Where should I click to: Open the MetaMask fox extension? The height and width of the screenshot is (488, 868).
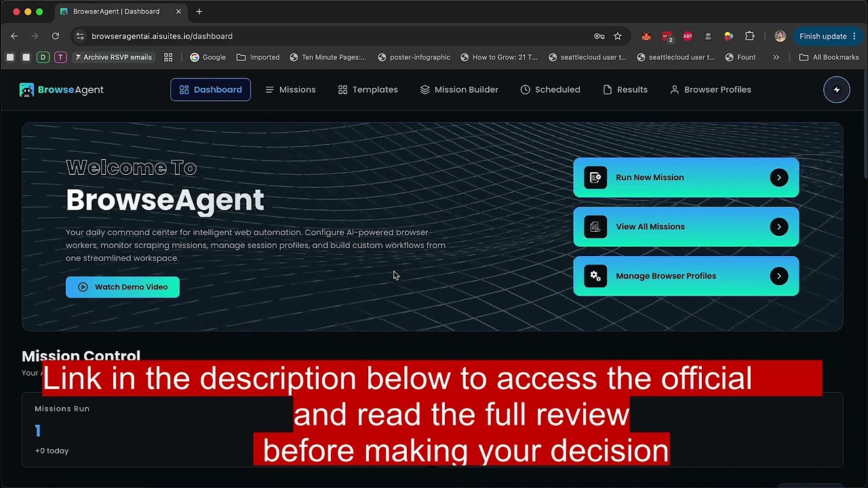(646, 37)
